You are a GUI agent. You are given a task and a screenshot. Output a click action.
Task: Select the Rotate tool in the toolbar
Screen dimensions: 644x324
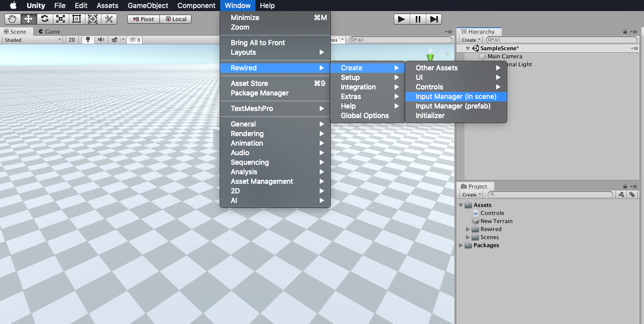[44, 19]
